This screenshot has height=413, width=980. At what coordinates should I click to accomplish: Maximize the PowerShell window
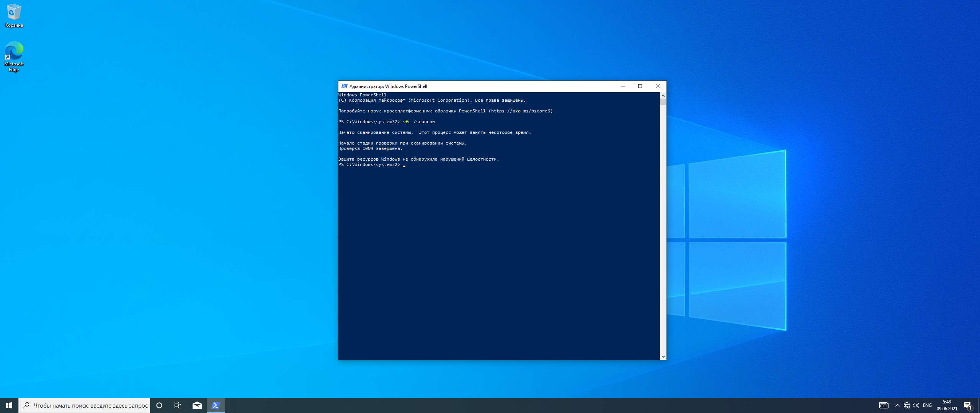[x=640, y=86]
